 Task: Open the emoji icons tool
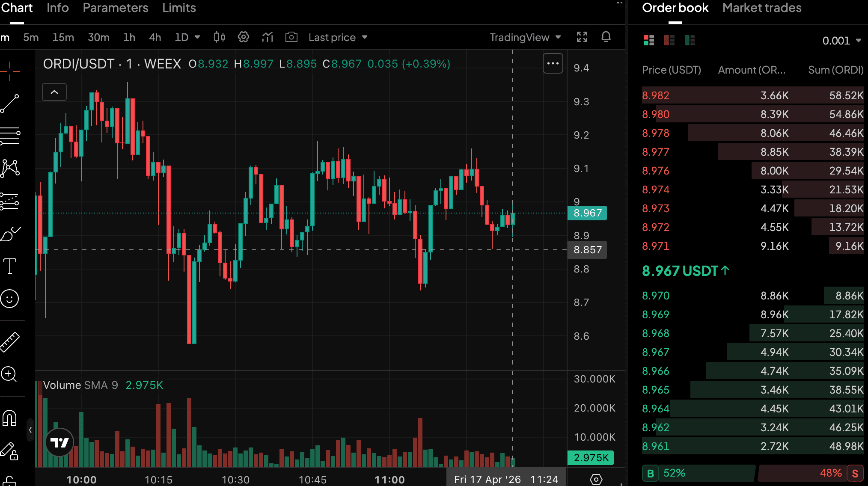pyautogui.click(x=9, y=299)
